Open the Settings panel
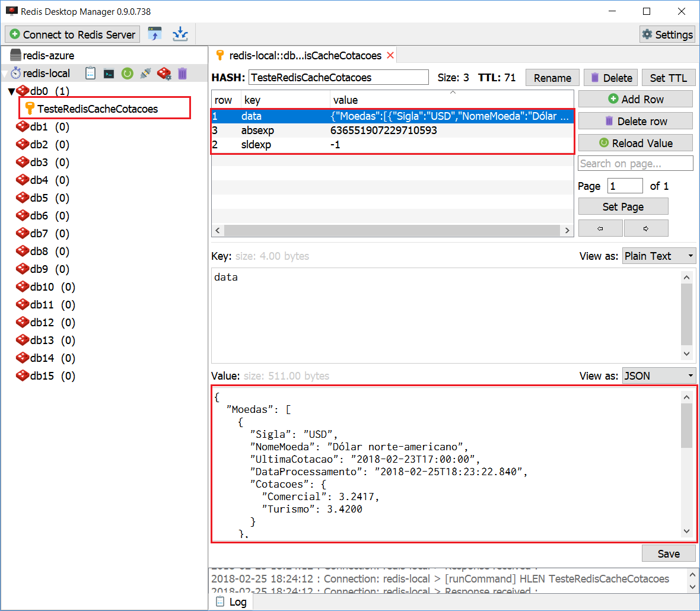This screenshot has width=700, height=611. [x=667, y=34]
